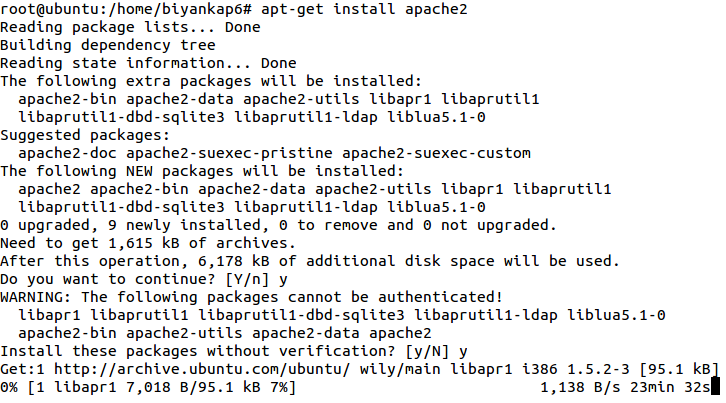Click the apache2-suexec-custom package name
This screenshot has height=403, width=726.
point(436,153)
